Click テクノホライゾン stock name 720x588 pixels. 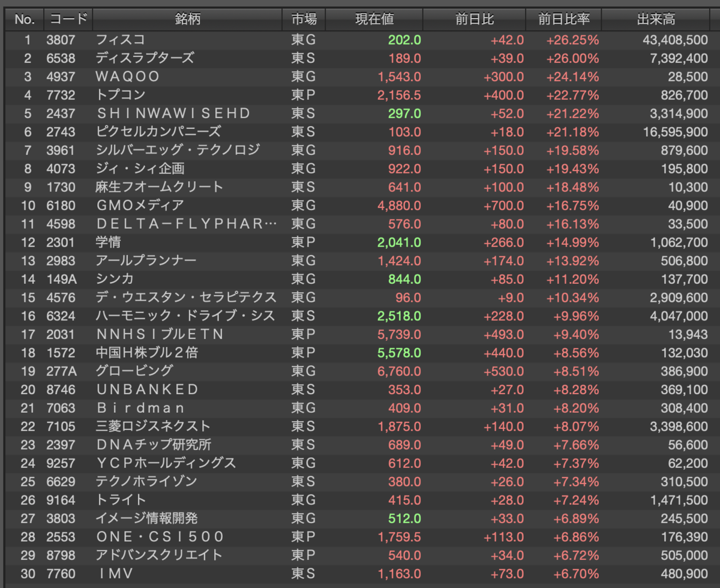(x=146, y=481)
